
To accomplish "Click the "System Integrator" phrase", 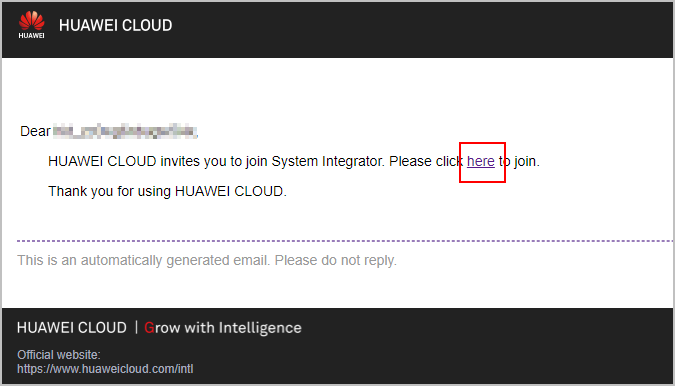I will click(x=328, y=161).
